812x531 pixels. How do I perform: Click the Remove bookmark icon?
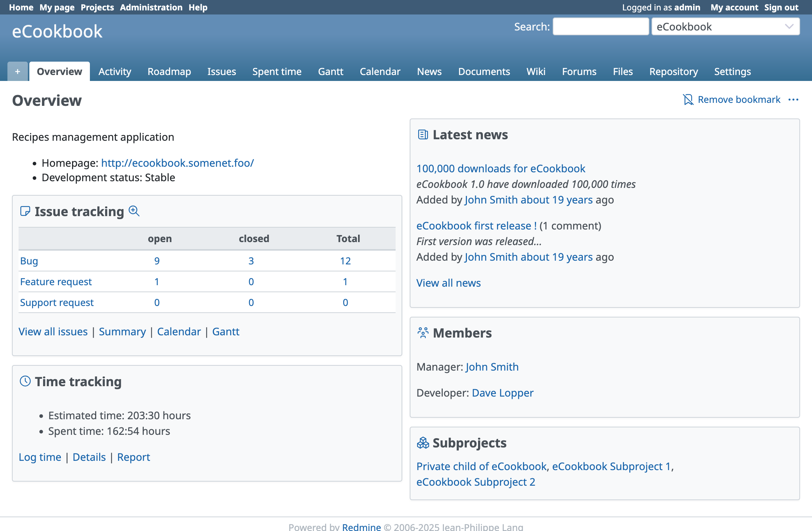click(x=688, y=100)
